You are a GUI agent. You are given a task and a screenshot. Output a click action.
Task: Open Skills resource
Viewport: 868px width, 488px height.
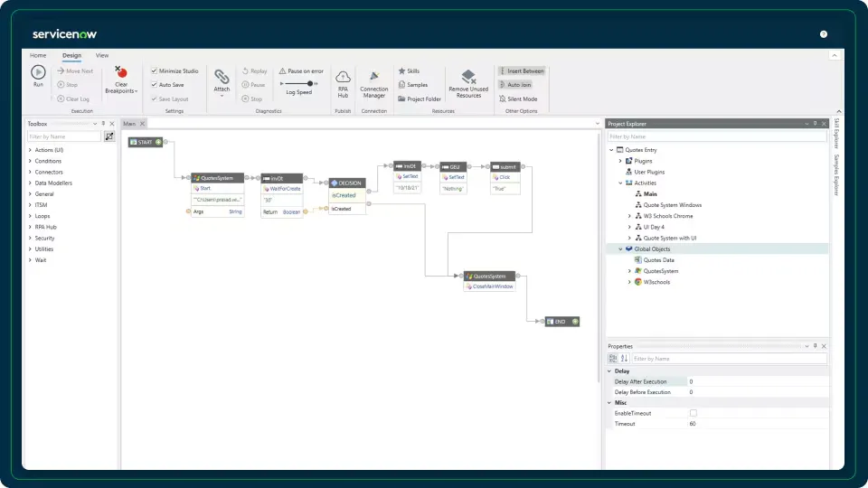pyautogui.click(x=409, y=70)
